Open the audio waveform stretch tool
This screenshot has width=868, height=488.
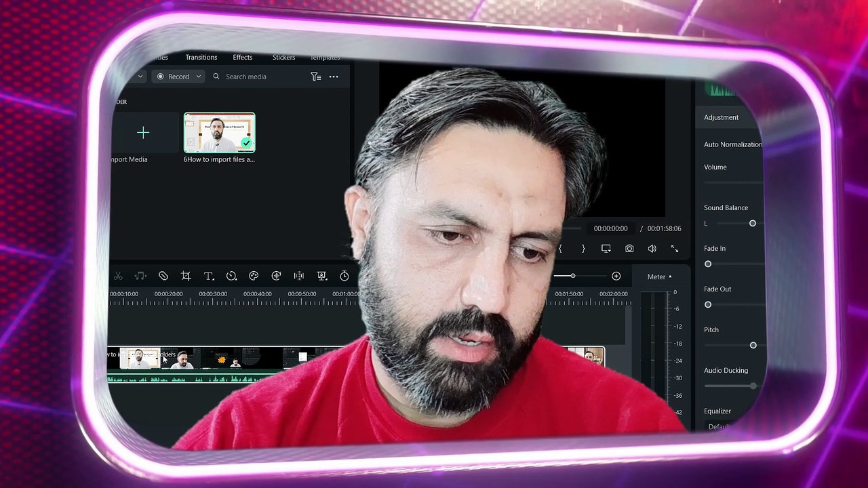click(x=299, y=276)
